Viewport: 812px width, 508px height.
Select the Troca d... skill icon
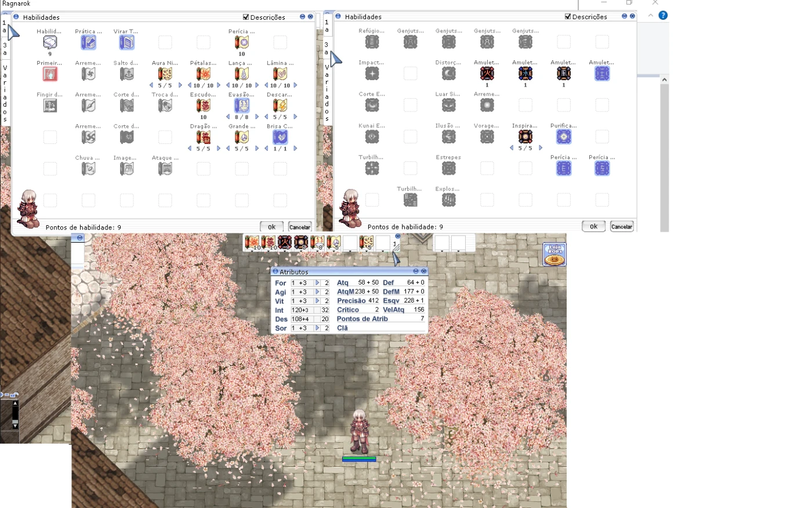click(165, 106)
